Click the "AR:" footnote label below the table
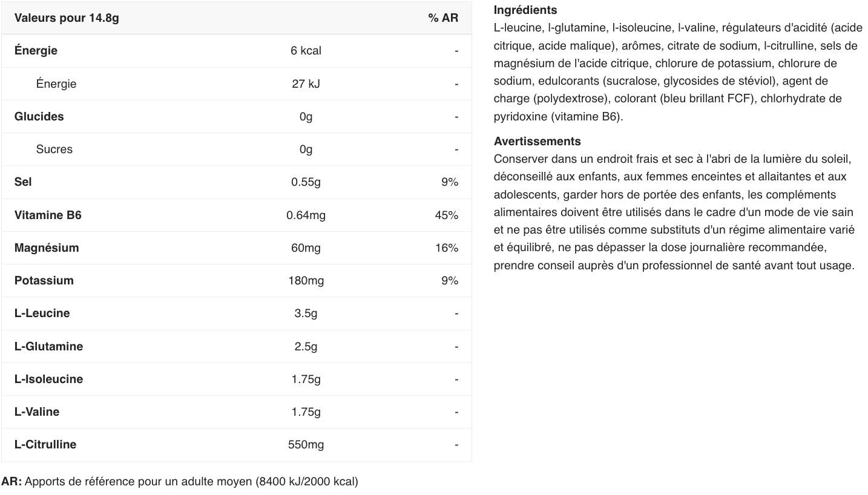This screenshot has height=495, width=868. click(x=12, y=482)
